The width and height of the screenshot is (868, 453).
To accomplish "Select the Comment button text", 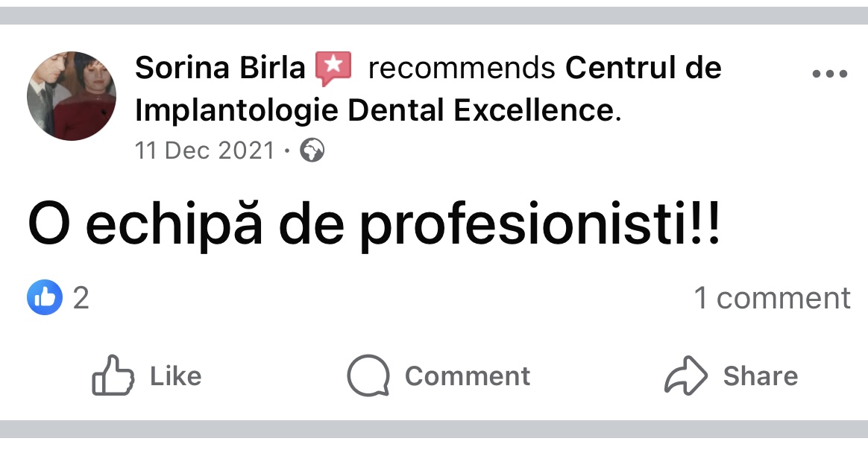I will [468, 376].
